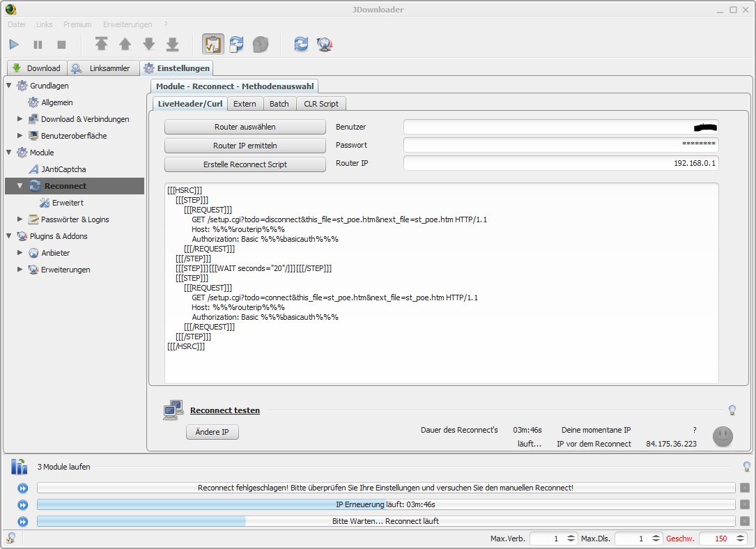Image resolution: width=756 pixels, height=549 pixels.
Task: Cancel the Bitte Warten Reconnect läuft module
Action: click(744, 521)
